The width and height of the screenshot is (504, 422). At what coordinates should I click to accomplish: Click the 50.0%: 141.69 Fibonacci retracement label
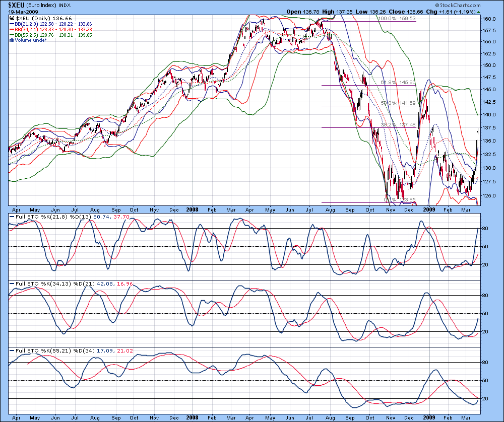pyautogui.click(x=398, y=103)
